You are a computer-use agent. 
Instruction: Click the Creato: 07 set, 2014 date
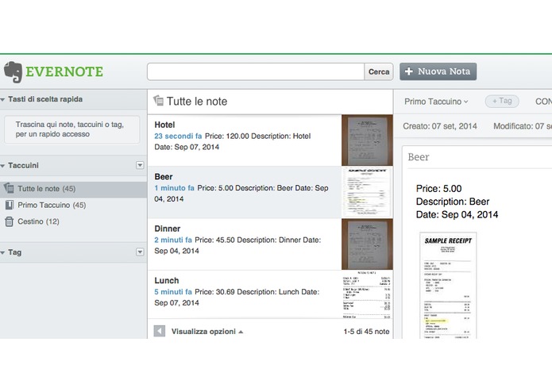(440, 126)
